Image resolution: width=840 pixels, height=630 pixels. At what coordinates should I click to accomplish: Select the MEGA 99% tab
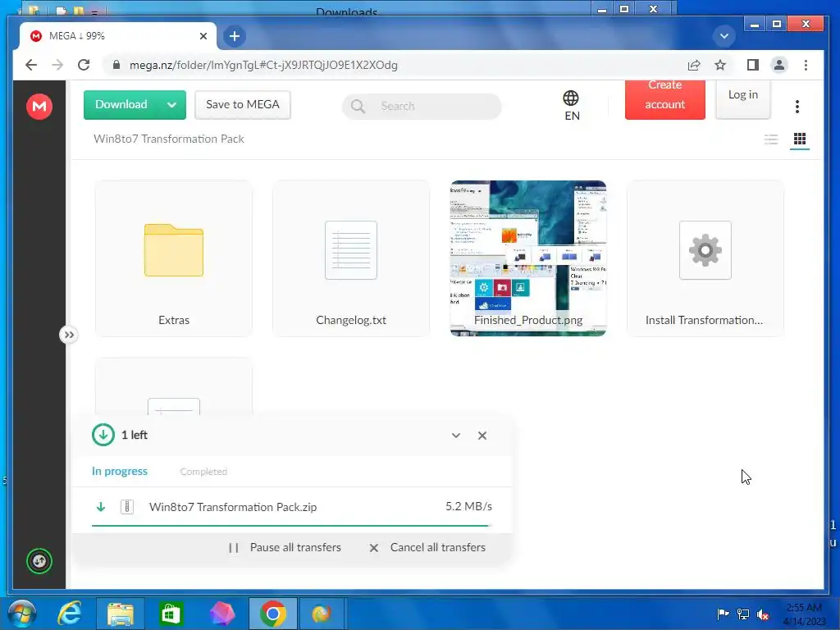point(118,36)
